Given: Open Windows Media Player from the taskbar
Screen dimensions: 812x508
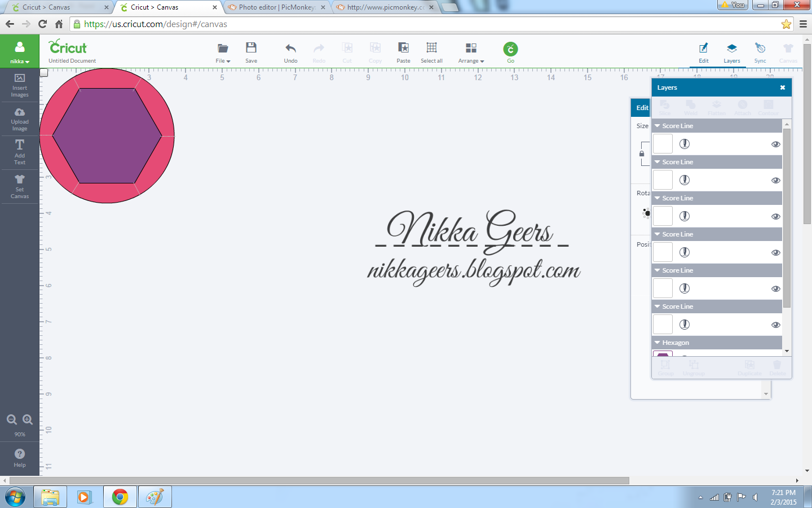Looking at the screenshot, I should pyautogui.click(x=85, y=497).
